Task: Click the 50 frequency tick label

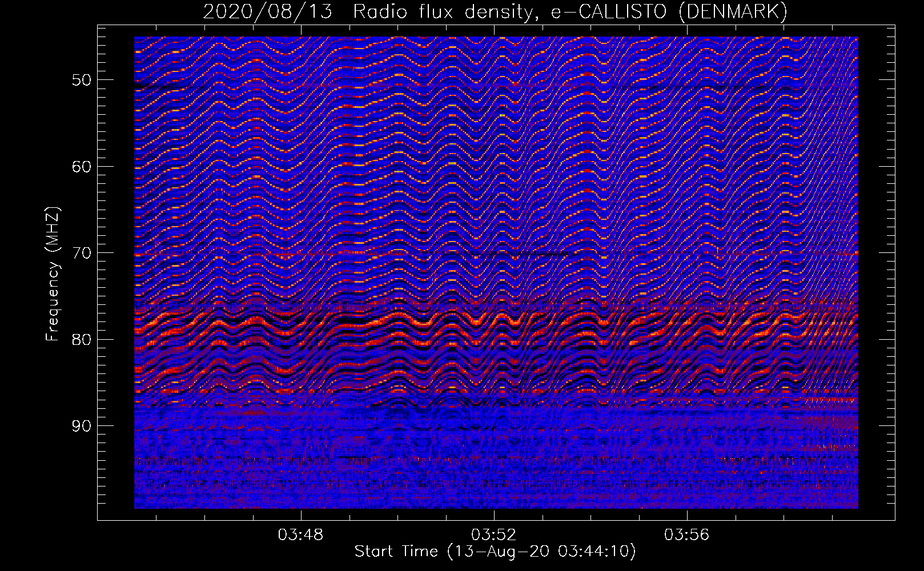Action: pos(82,80)
